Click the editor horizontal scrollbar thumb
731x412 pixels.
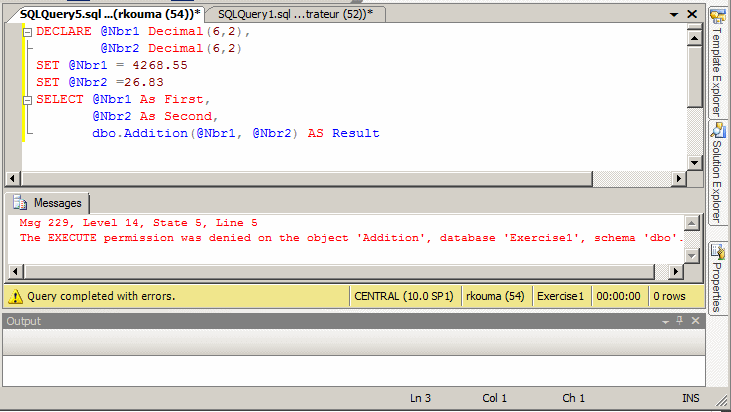pos(307,179)
